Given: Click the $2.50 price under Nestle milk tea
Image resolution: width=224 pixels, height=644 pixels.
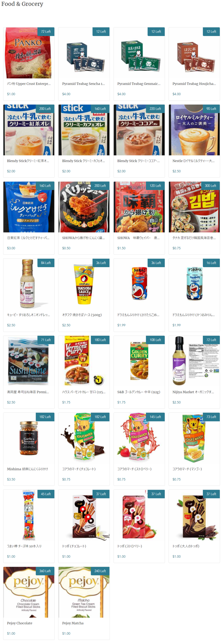Looking at the screenshot, I should tap(176, 171).
